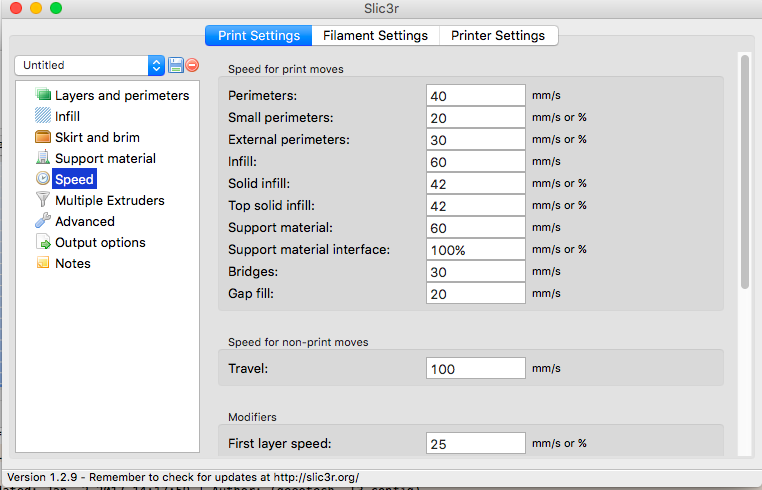Click the Bridges speed field

(476, 271)
